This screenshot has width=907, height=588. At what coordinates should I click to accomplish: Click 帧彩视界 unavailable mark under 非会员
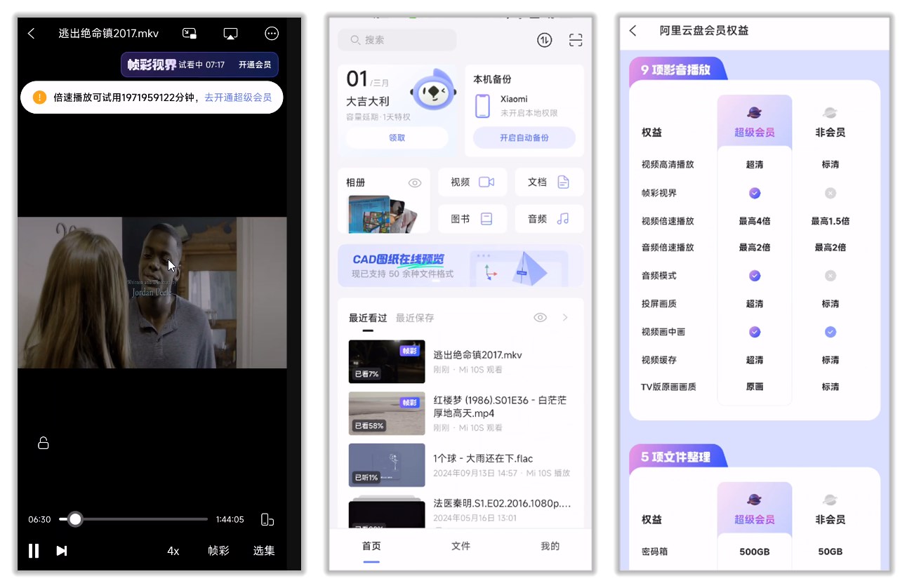pyautogui.click(x=830, y=193)
